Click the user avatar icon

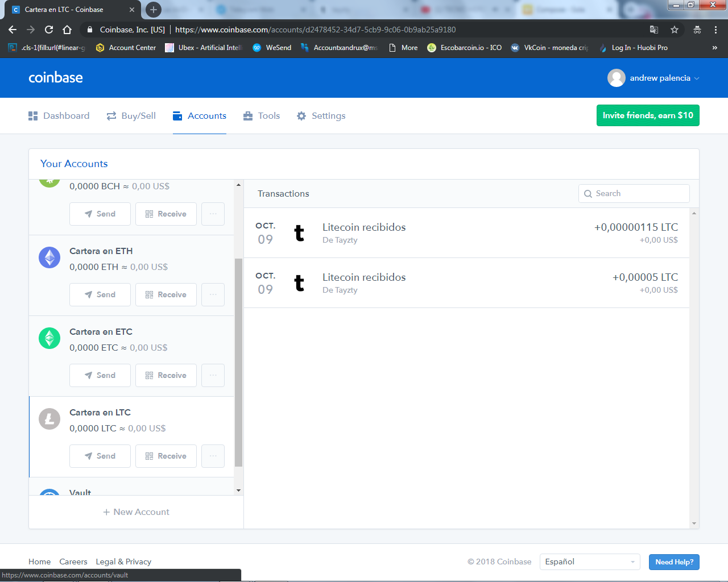(617, 78)
